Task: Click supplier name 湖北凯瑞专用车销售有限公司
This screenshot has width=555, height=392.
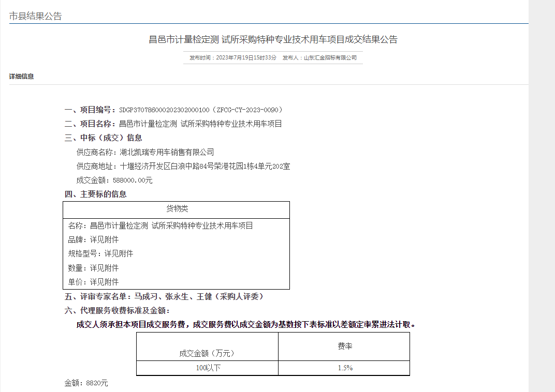Action: coord(166,152)
